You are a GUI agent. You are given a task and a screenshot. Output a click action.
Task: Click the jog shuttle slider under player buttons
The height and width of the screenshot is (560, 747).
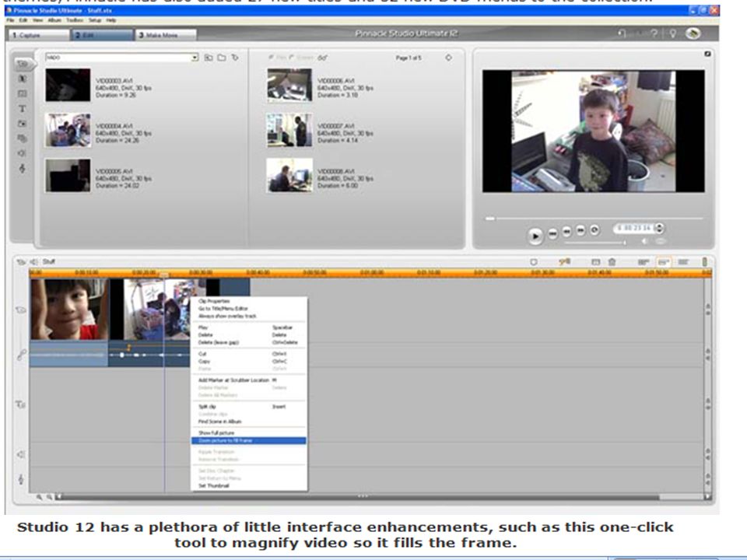(x=594, y=243)
